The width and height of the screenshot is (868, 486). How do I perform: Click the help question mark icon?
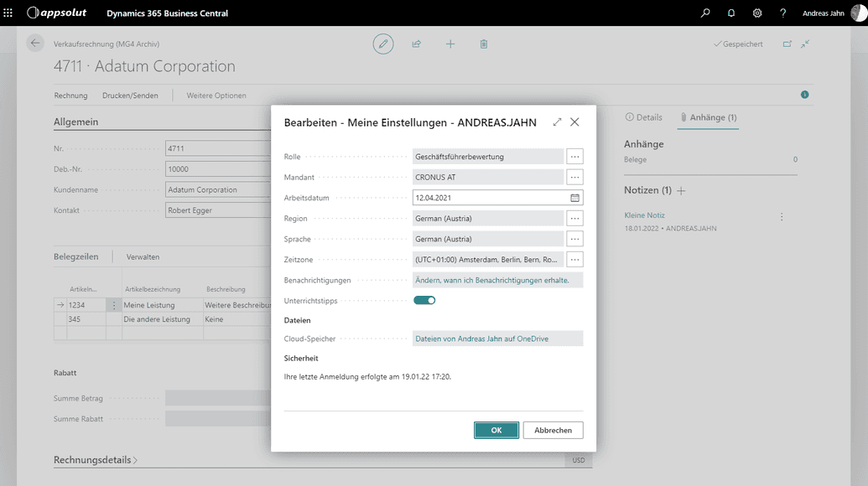click(783, 13)
